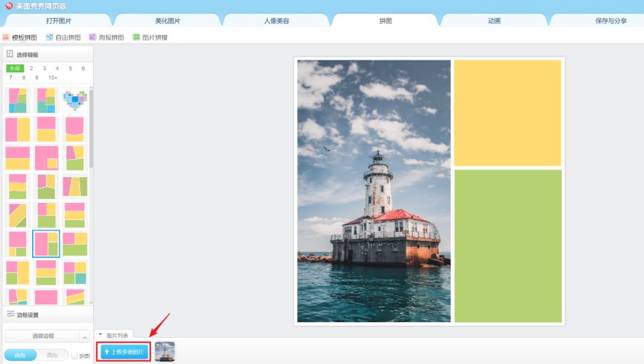
Task: Open the 选择边框 border dropdown
Action: pos(43,336)
